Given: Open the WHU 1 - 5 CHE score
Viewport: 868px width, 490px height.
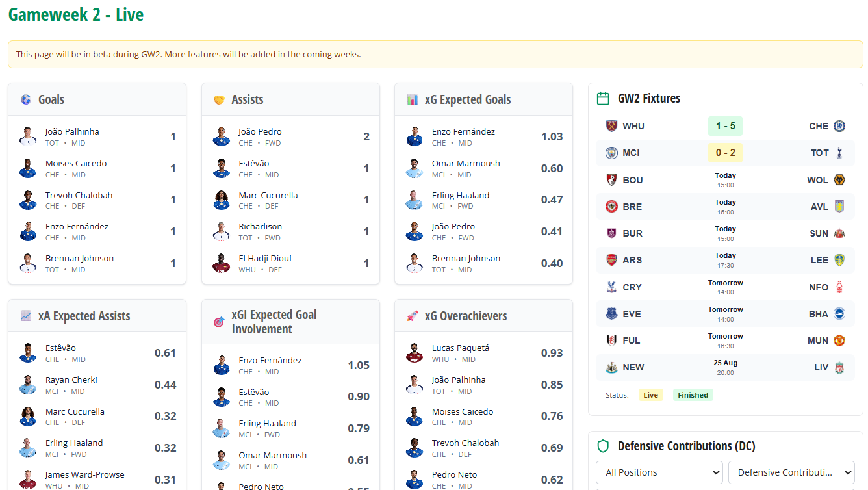Looking at the screenshot, I should 725,126.
